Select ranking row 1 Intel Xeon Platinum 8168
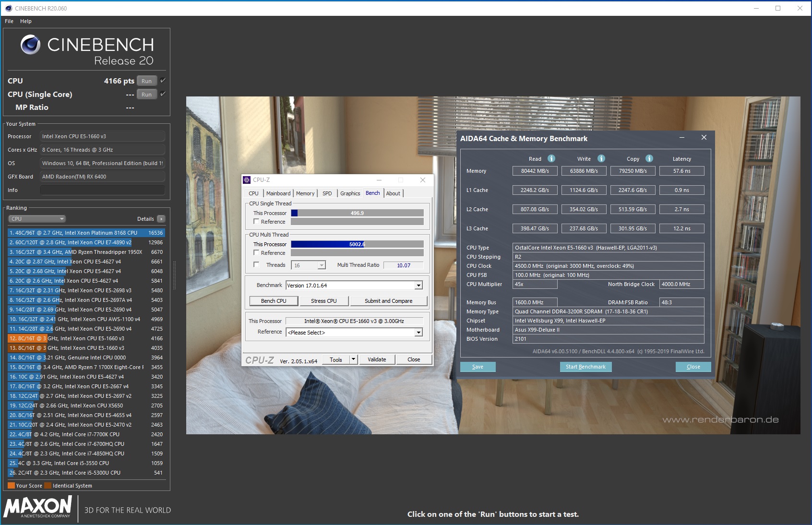The width and height of the screenshot is (812, 525). tap(86, 233)
